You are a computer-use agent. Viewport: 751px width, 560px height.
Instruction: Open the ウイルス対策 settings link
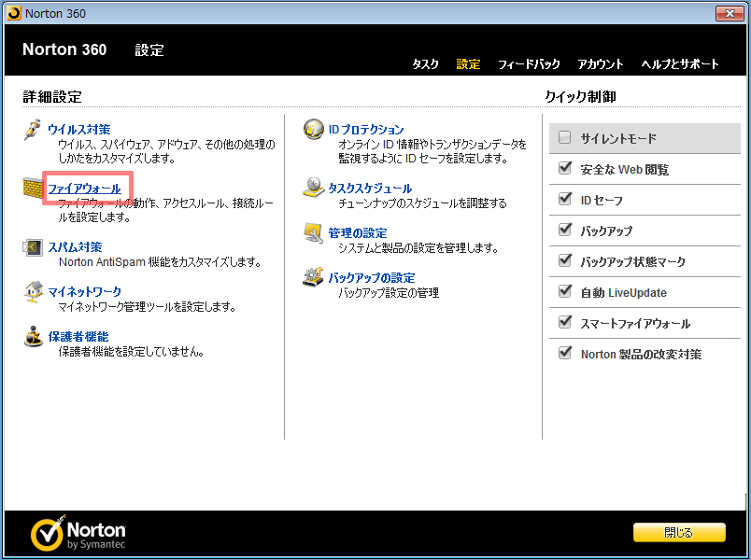pos(79,129)
